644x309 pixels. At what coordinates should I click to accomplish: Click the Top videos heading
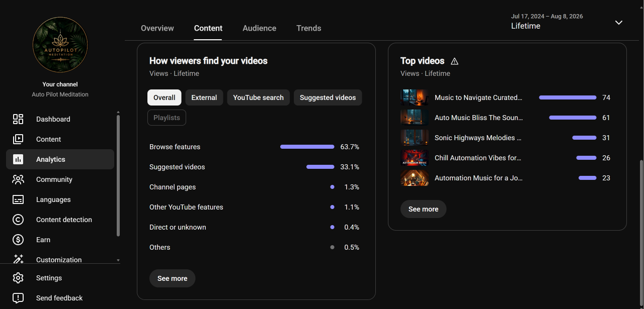(423, 61)
